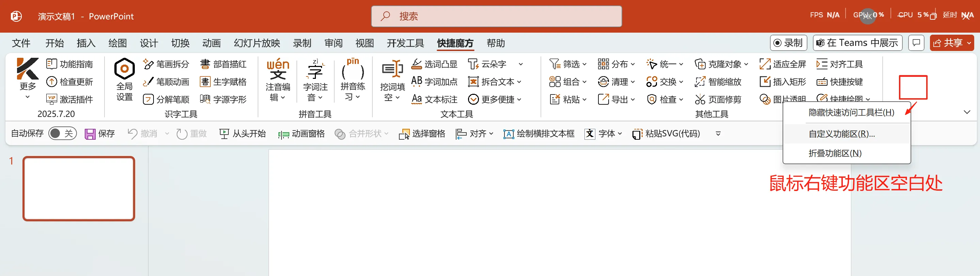Open the 动画窗格 pane
This screenshot has width=980, height=276.
[x=301, y=134]
